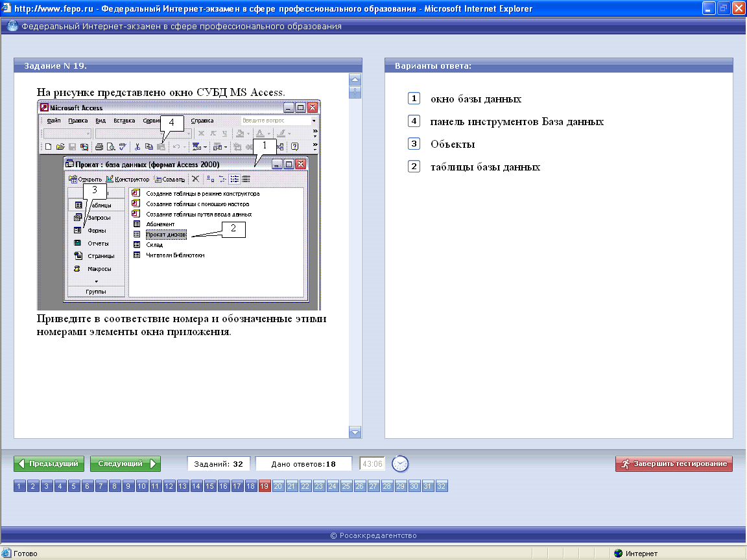Click the Copy icon in Access toolbar
Viewport: 747px width, 560px height.
pos(149,146)
